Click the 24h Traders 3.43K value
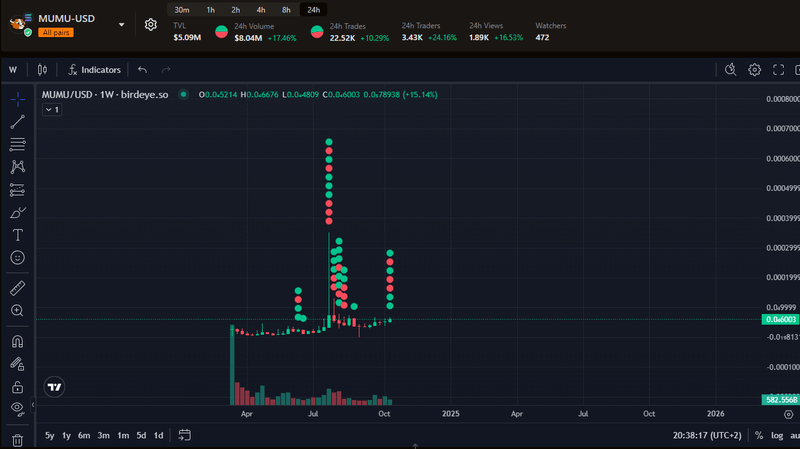Viewport: 800px width, 449px height. 412,38
